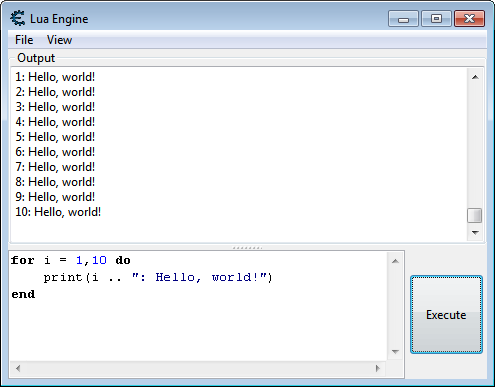Click output line "2: Hello, world!"
495x387 pixels.
55,92
